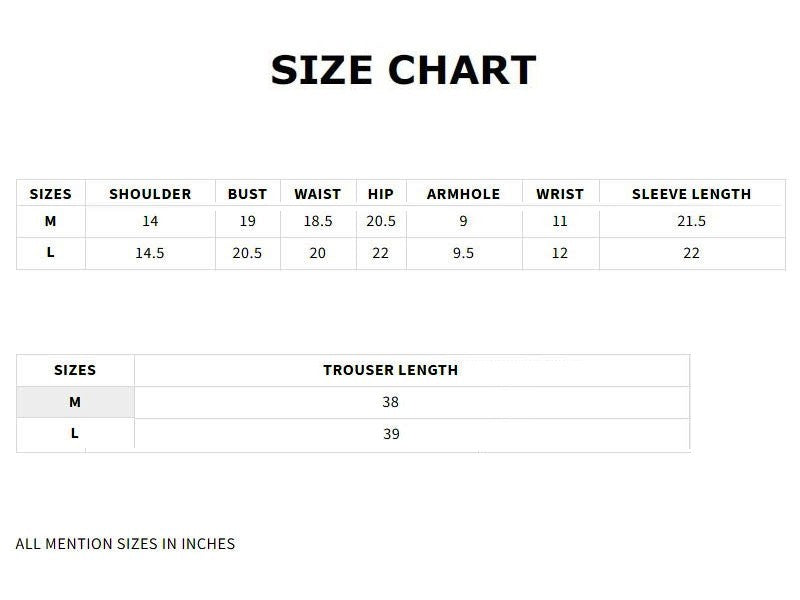Viewport: 800px width, 600px height.
Task: Click the ALL MENTION SIZES IN INCHES note
Action: pos(126,544)
